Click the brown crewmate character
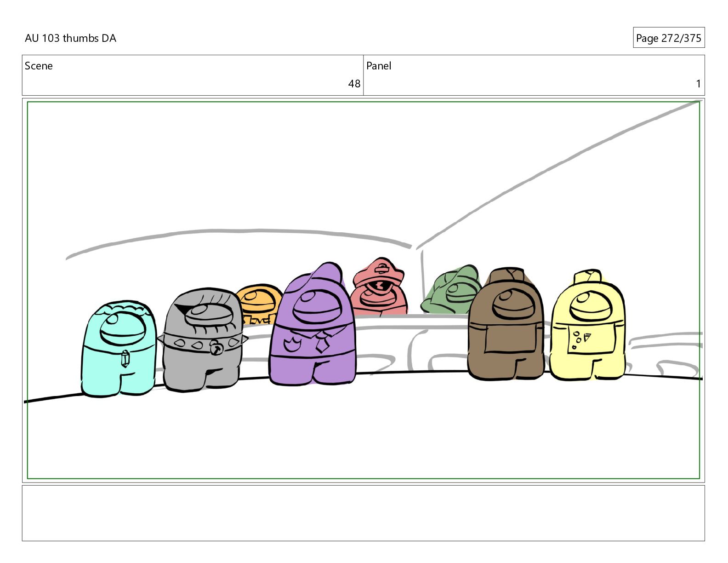Viewport: 728px width, 563px height. click(506, 324)
